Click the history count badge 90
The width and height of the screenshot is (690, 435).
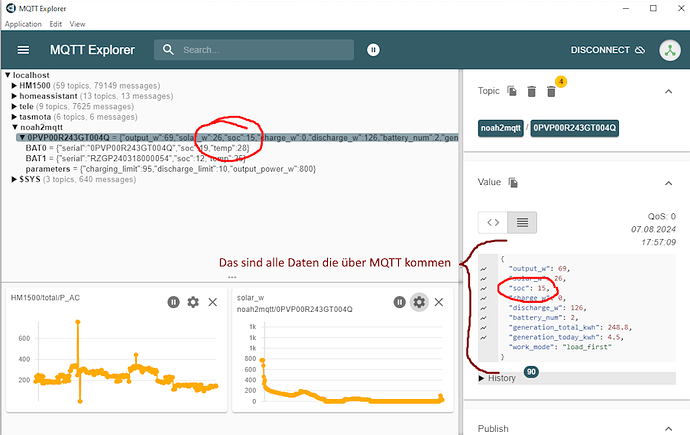pyautogui.click(x=531, y=372)
